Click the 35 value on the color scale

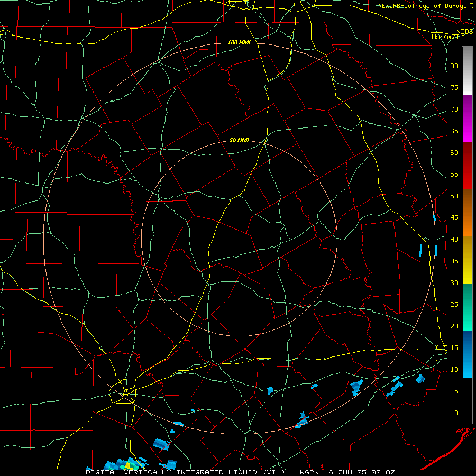[454, 261]
